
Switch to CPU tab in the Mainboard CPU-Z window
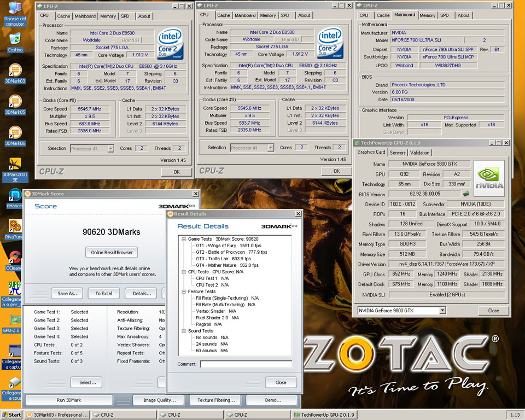point(364,15)
